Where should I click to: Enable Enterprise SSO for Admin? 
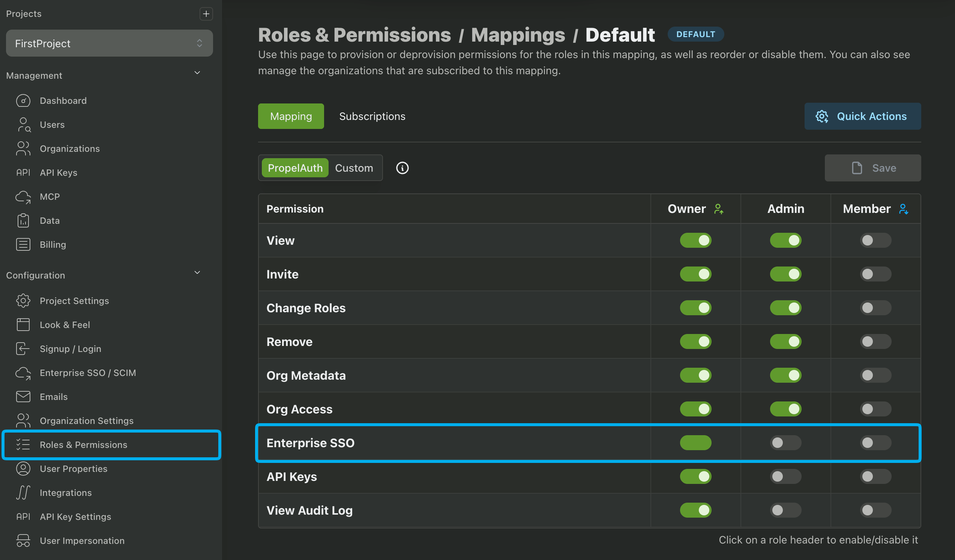(x=785, y=443)
